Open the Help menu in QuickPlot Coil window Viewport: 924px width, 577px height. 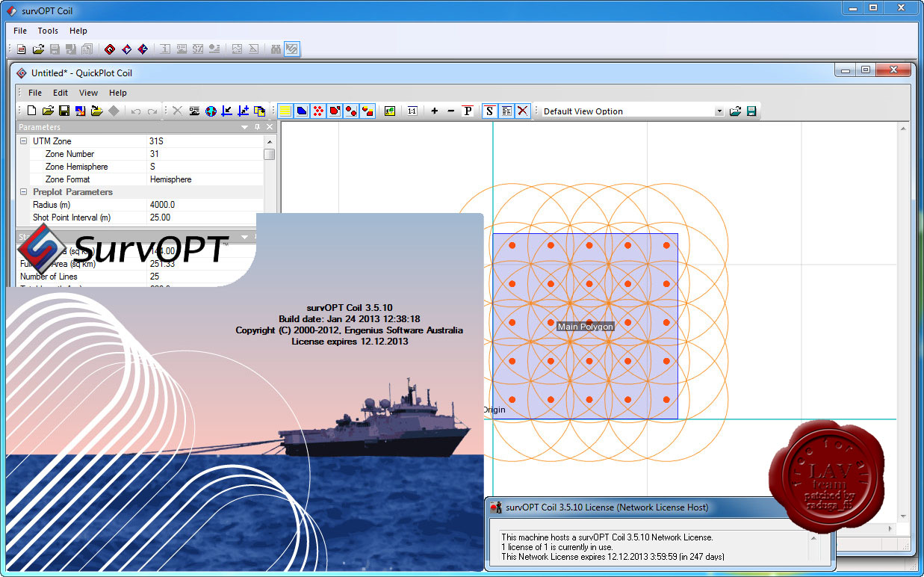[x=118, y=93]
